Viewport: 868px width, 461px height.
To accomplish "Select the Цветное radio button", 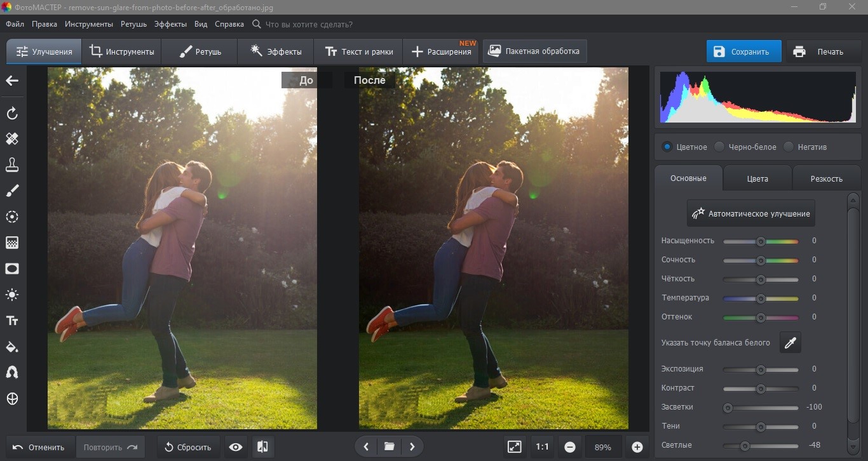I will (667, 147).
